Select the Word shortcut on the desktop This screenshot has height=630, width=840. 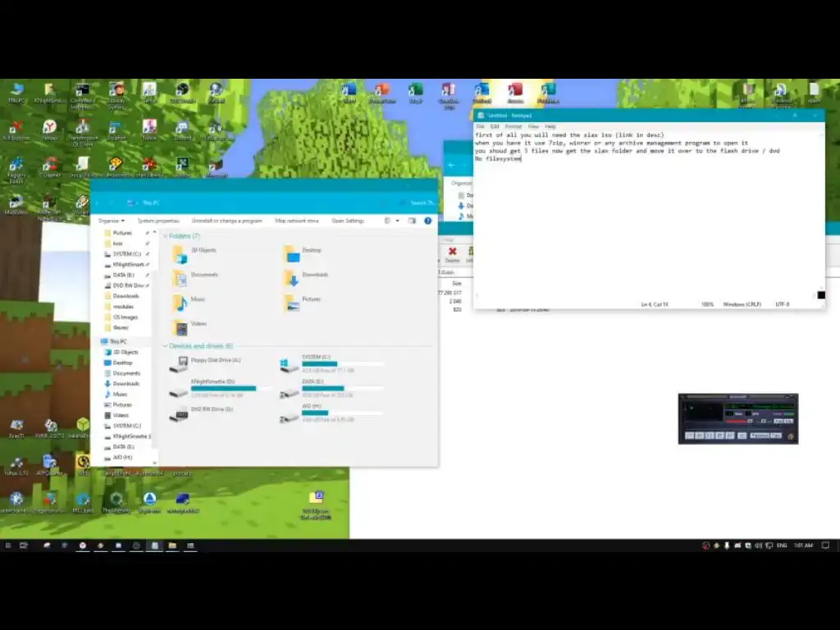pyautogui.click(x=349, y=93)
